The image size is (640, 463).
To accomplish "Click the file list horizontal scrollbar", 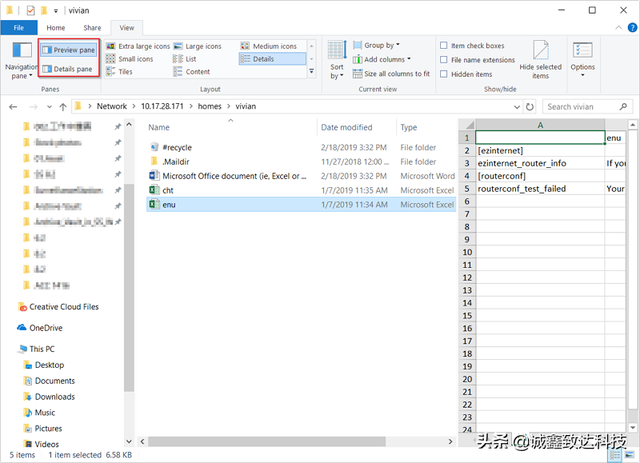I will point(267,441).
